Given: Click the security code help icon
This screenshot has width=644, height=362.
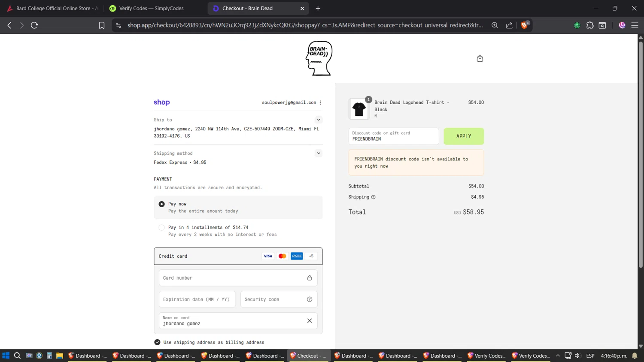Looking at the screenshot, I should pos(310,299).
